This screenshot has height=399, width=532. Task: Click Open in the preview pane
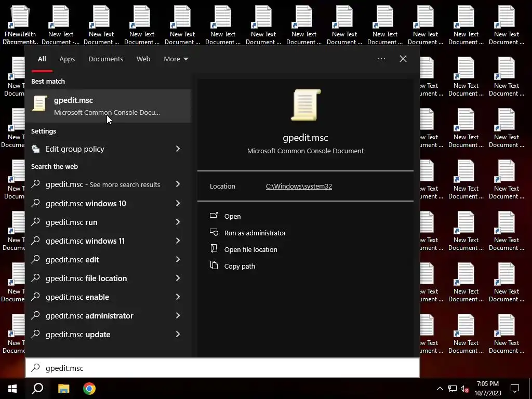click(232, 216)
